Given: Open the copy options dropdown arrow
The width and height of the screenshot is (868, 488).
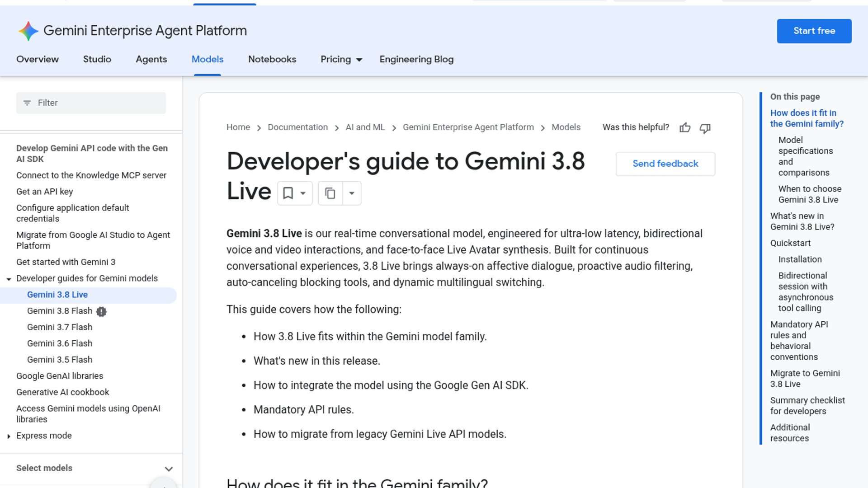Looking at the screenshot, I should pos(352,193).
